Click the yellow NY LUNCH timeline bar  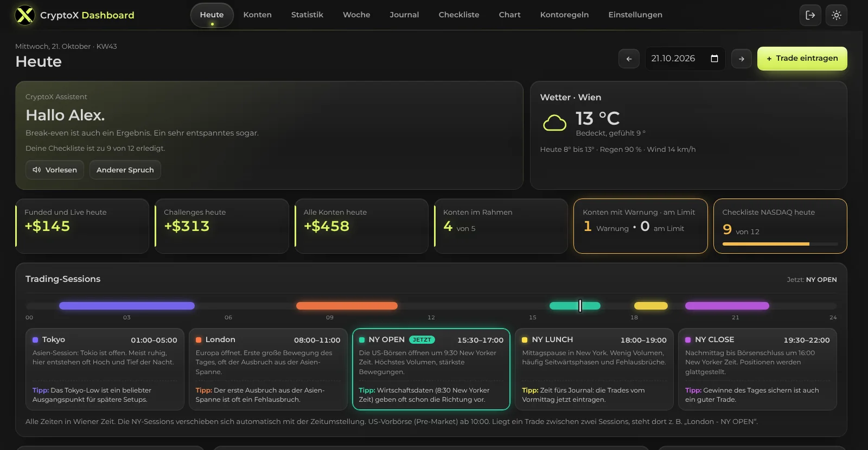click(x=651, y=306)
